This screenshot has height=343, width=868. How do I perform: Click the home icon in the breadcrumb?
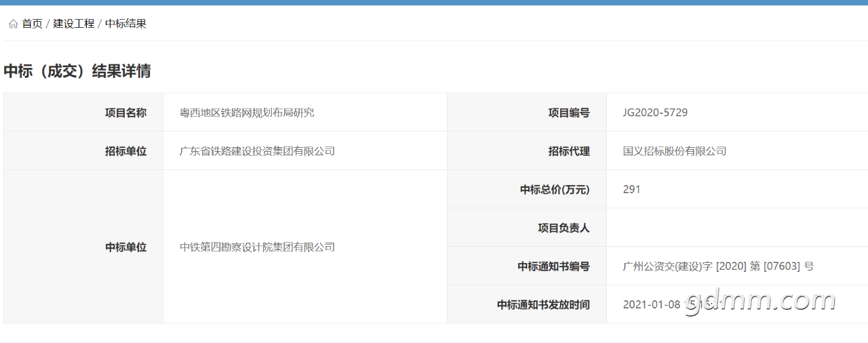[x=13, y=24]
